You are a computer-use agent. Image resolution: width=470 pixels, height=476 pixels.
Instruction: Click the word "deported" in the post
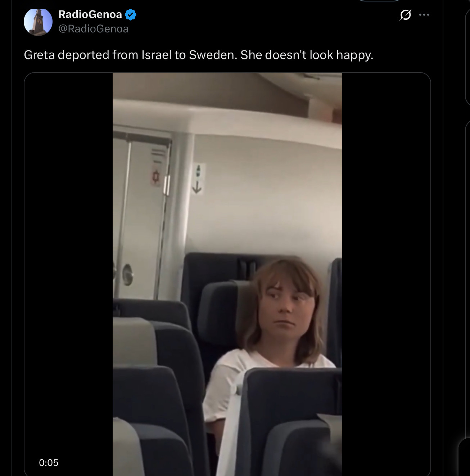83,55
